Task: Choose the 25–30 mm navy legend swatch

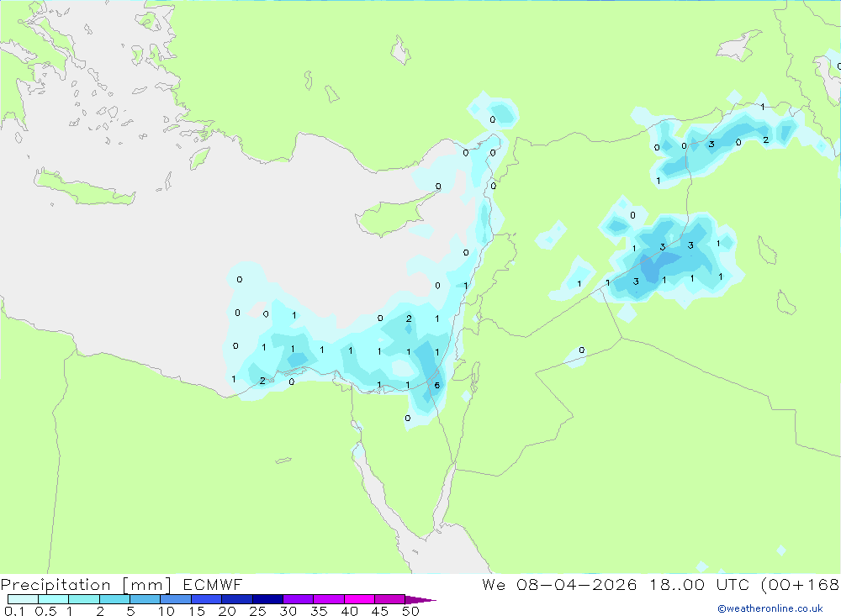Action: click(x=267, y=599)
